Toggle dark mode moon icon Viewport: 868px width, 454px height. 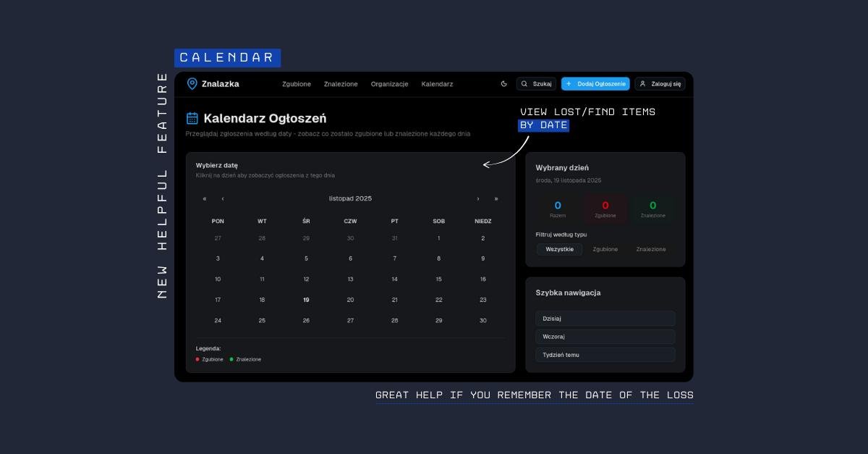click(x=504, y=84)
